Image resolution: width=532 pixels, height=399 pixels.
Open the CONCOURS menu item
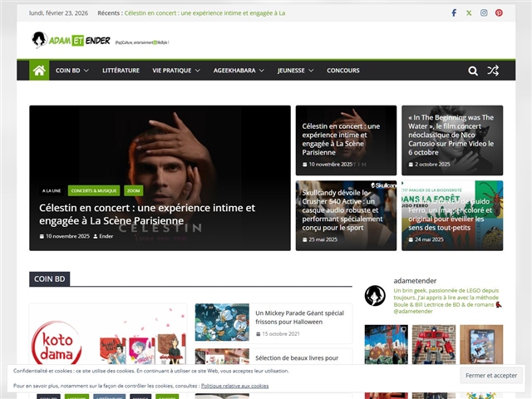343,71
